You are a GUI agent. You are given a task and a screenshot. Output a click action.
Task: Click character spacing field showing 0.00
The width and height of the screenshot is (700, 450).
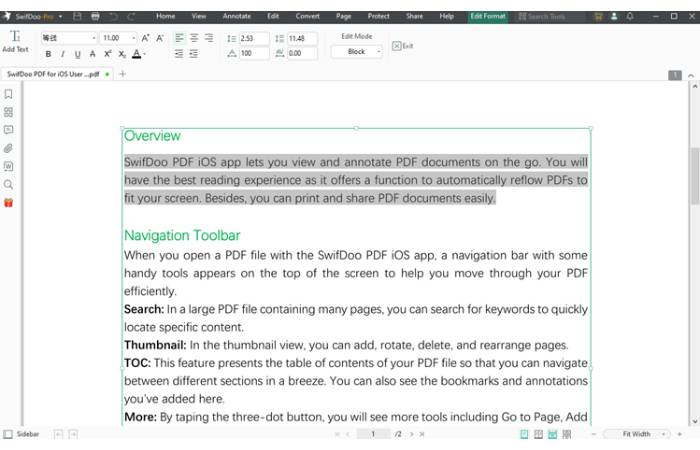(302, 53)
